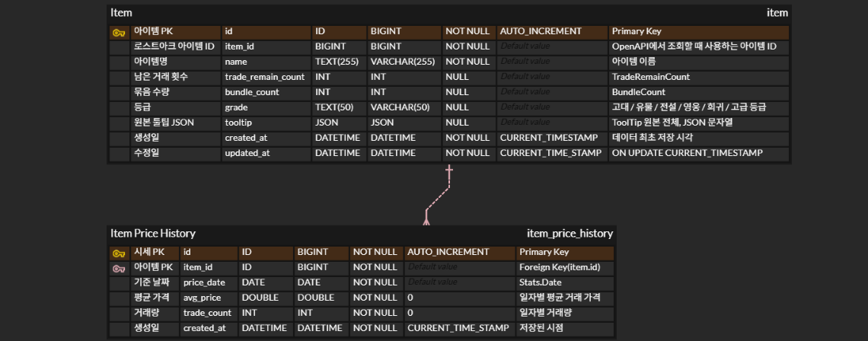Select the pink dashed relationship line between tables
Image resolution: width=868 pixels, height=341 pixels.
click(x=438, y=196)
